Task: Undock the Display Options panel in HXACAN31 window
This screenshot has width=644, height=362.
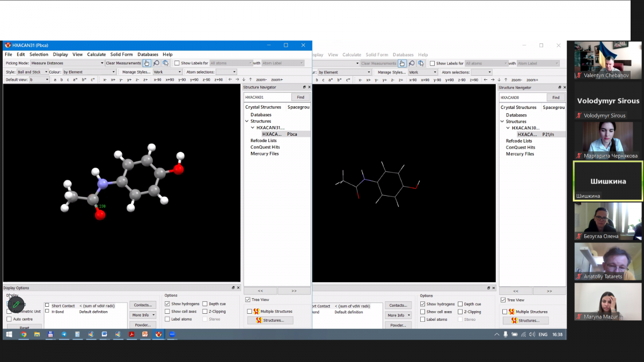Action: point(233,288)
